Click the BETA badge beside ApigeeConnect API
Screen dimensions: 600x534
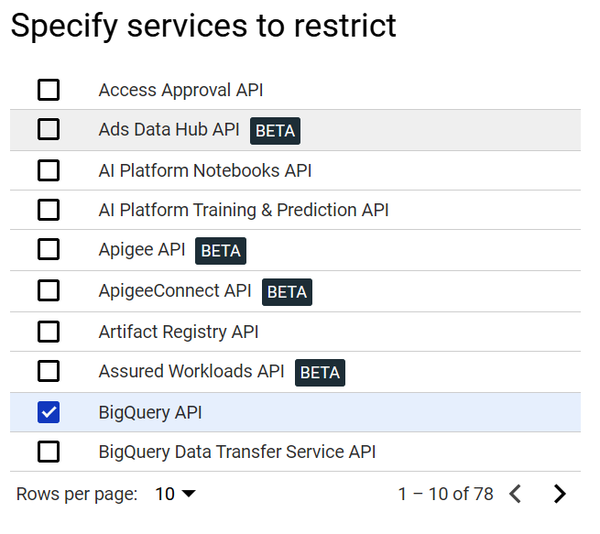coord(287,292)
